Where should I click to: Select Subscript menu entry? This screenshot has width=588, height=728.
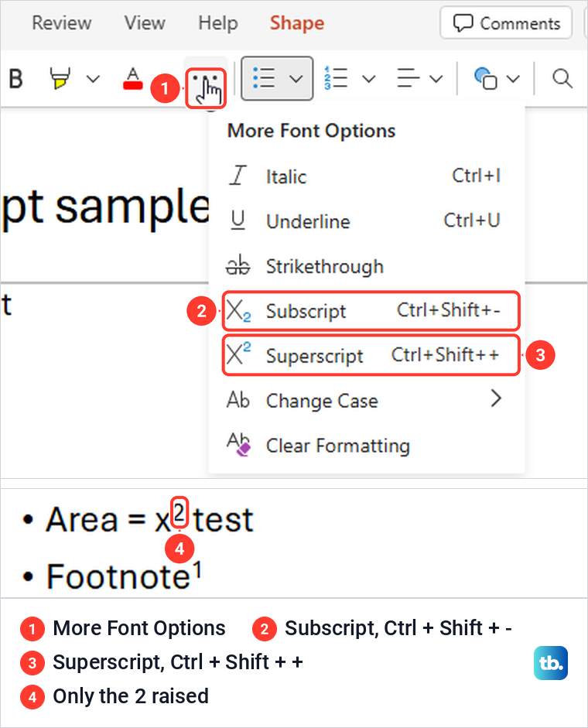tap(371, 310)
